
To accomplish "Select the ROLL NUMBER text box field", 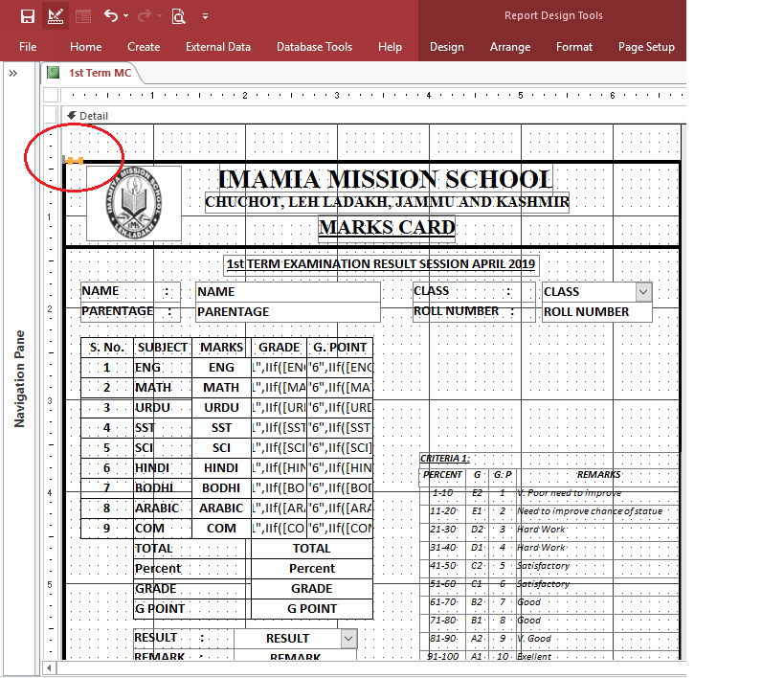I will 597,312.
